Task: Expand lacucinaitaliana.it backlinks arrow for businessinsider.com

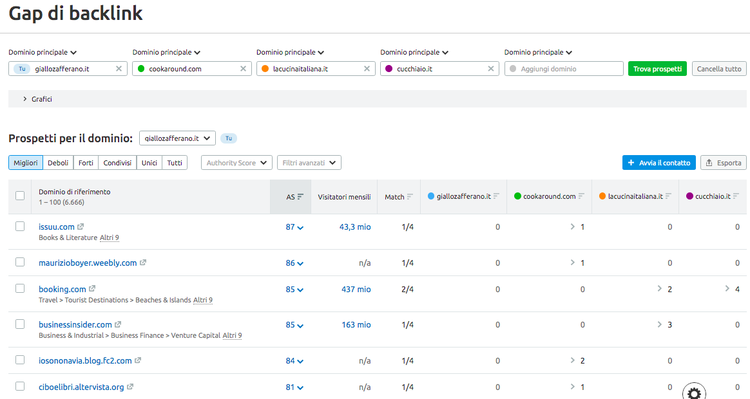Action: pyautogui.click(x=660, y=324)
